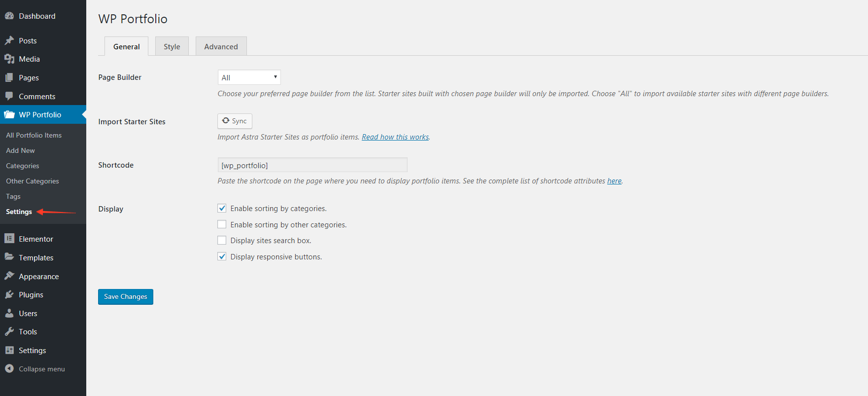
Task: Click Collapse menu text
Action: 42,369
